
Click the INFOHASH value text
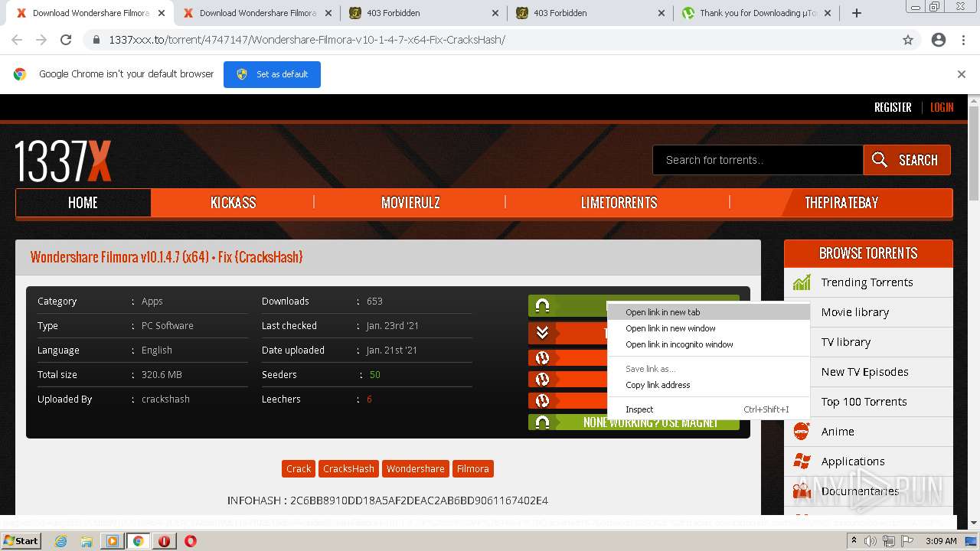[419, 500]
